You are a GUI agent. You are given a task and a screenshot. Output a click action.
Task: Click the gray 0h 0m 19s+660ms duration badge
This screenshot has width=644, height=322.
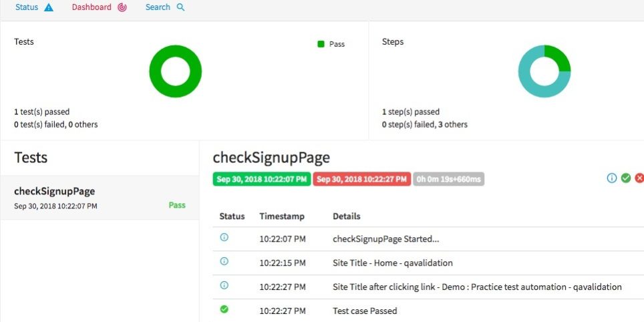(448, 179)
